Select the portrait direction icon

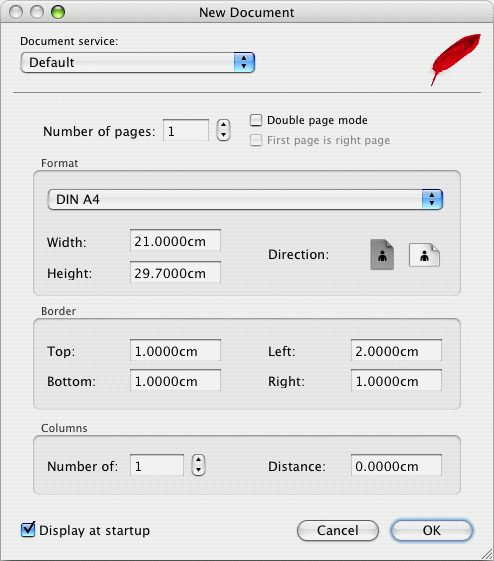click(x=382, y=255)
